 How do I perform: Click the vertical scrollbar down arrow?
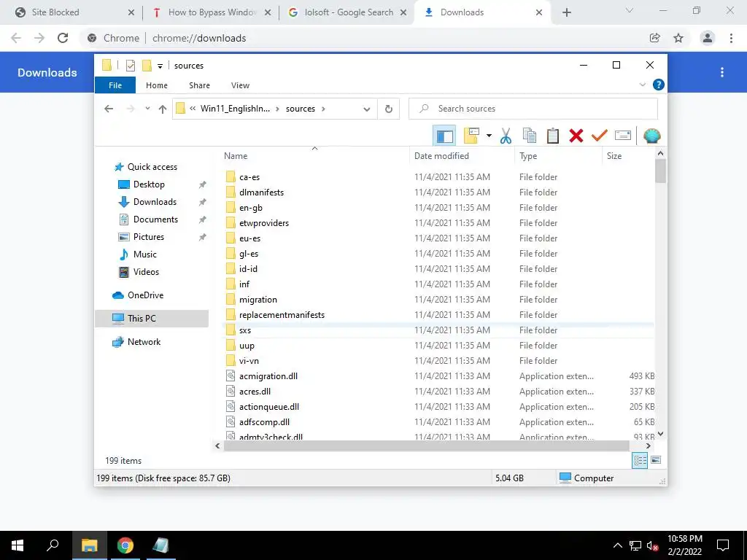click(x=660, y=434)
